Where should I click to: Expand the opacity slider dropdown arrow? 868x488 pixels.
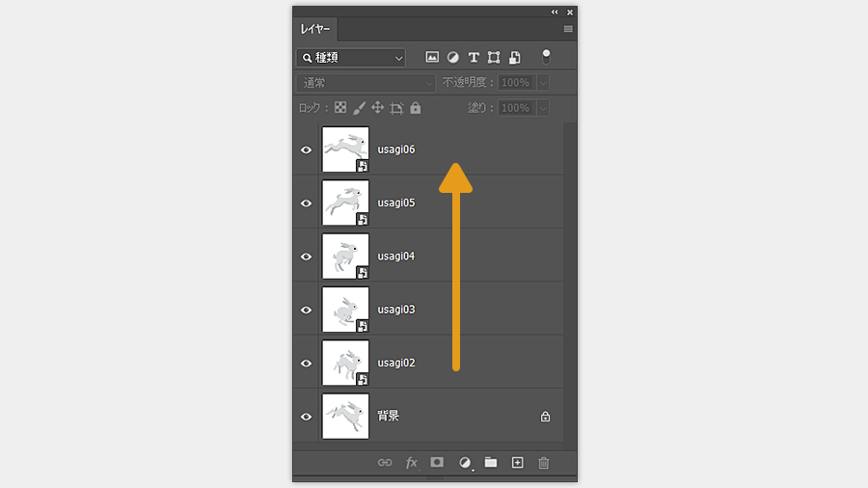click(543, 83)
